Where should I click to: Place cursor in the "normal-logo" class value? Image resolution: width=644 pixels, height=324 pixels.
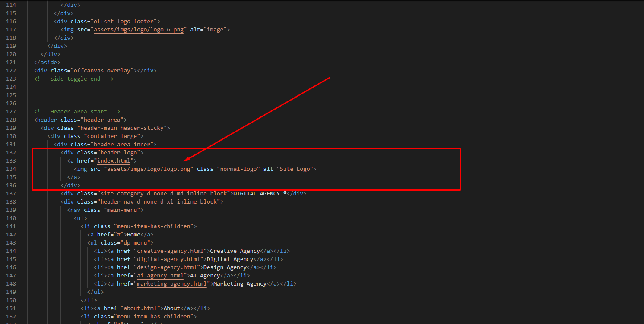tap(238, 169)
